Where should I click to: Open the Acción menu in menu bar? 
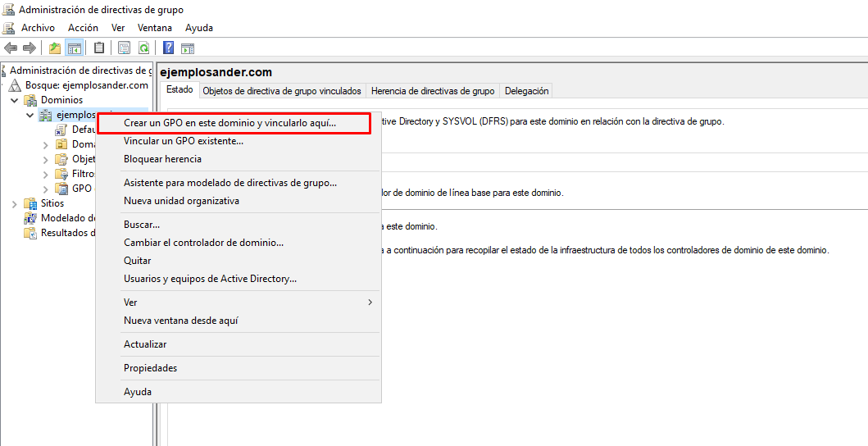click(x=83, y=28)
